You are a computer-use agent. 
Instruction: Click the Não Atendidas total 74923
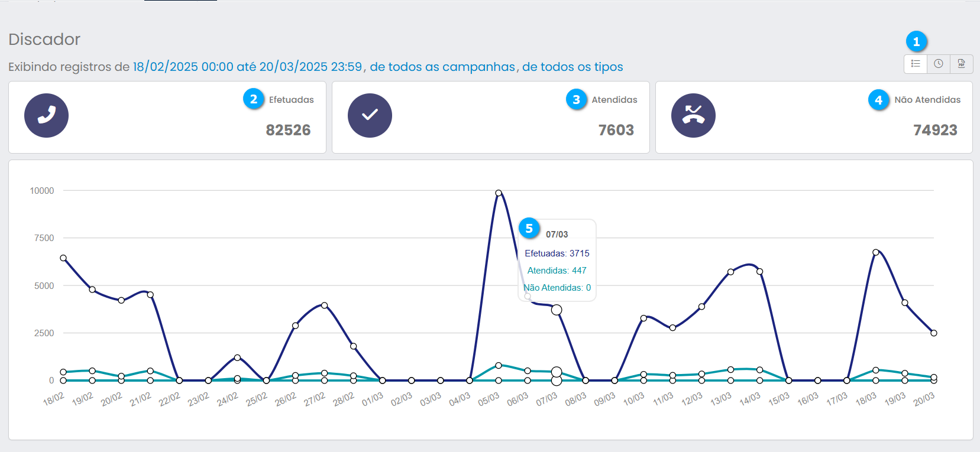tap(935, 130)
